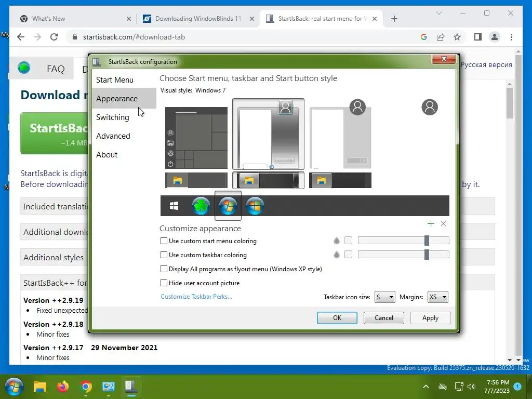Open notification center badge
532x399 pixels.
pos(517,386)
